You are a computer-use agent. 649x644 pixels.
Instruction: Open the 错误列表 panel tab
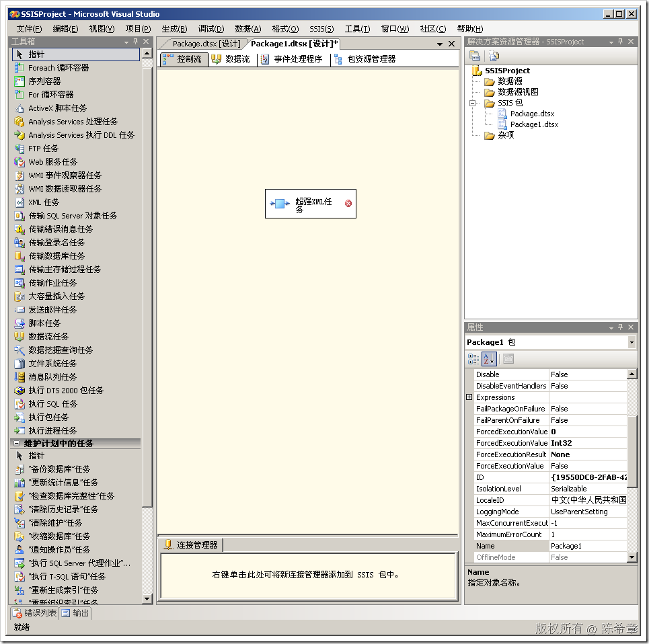pyautogui.click(x=35, y=613)
